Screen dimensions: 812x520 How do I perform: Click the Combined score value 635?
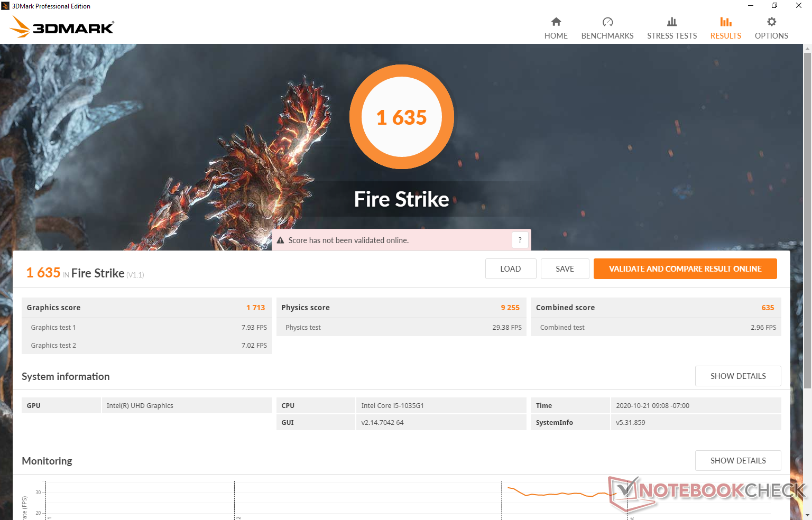tap(768, 308)
